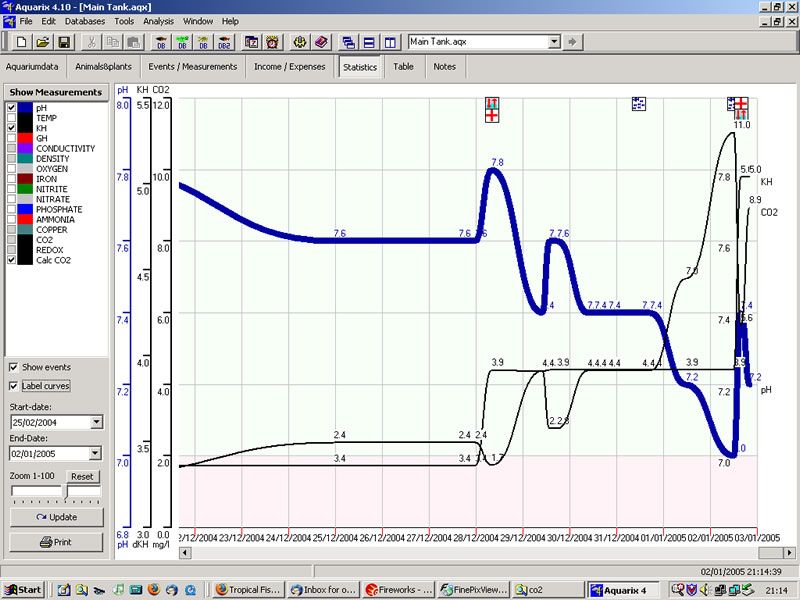Screen dimensions: 800x600
Task: Switch to the Events / Measurements tab
Action: coord(193,67)
